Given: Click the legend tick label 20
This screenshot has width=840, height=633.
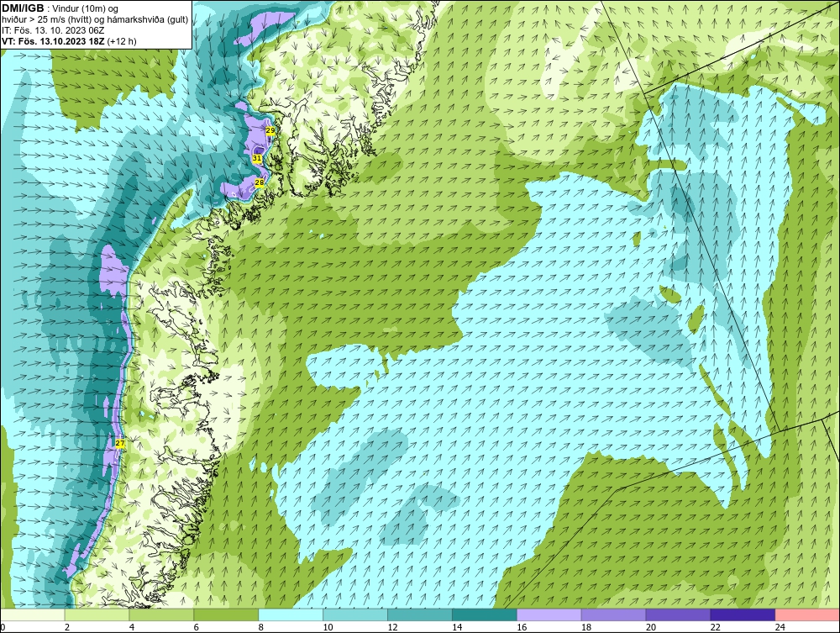Looking at the screenshot, I should (651, 627).
